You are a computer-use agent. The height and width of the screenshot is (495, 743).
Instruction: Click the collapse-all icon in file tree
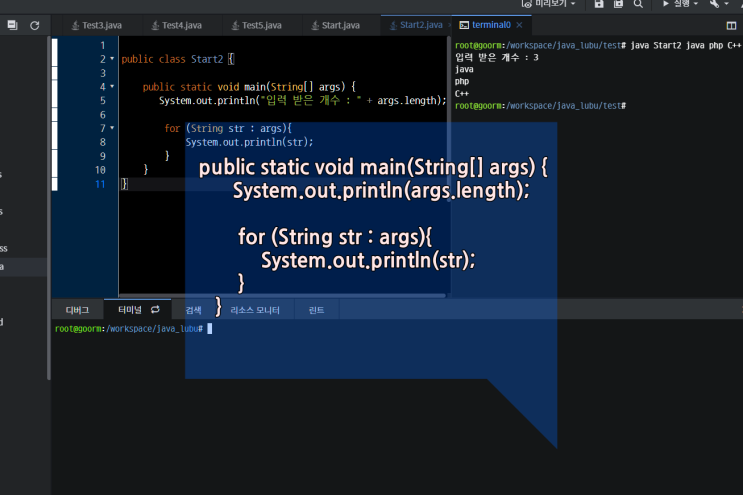click(x=12, y=25)
